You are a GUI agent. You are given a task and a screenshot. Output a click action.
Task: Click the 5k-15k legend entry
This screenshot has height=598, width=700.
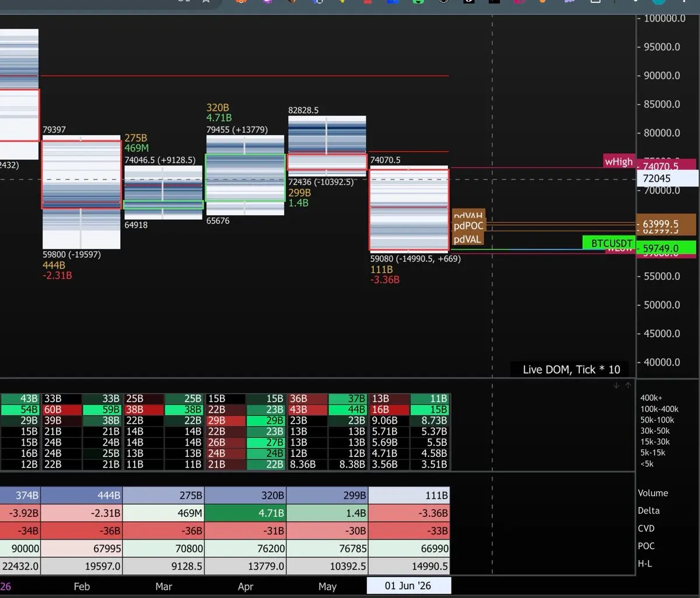click(x=653, y=453)
